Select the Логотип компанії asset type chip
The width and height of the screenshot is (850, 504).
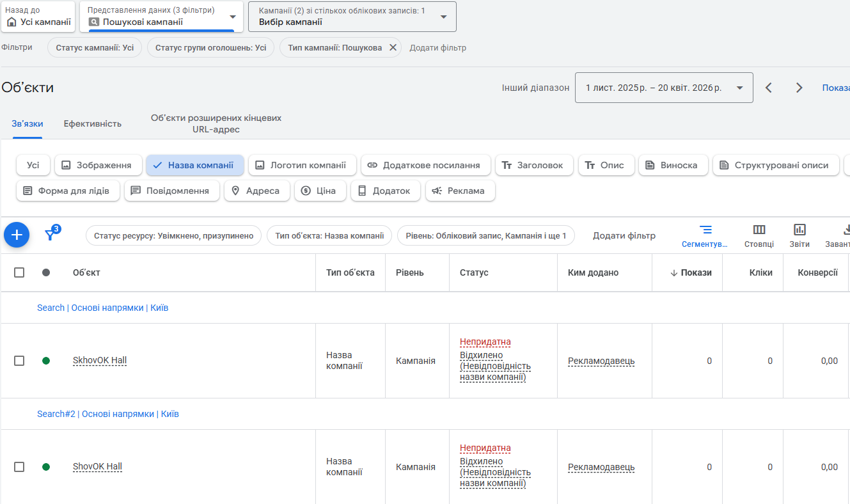pos(302,165)
